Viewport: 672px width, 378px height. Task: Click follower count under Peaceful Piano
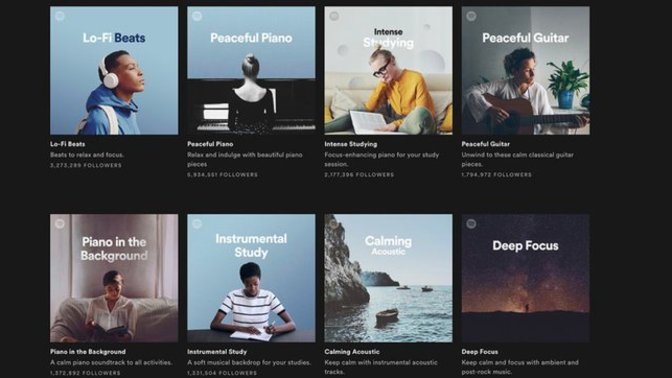(222, 174)
